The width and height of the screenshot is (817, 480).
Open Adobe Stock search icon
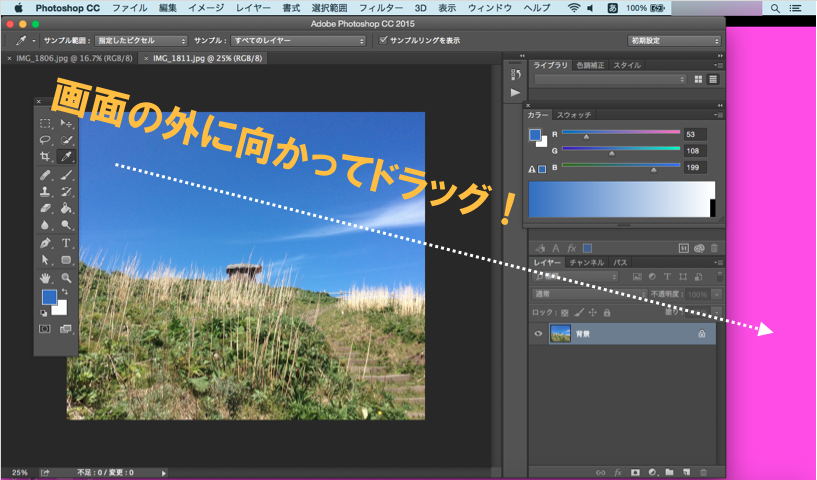[x=684, y=249]
